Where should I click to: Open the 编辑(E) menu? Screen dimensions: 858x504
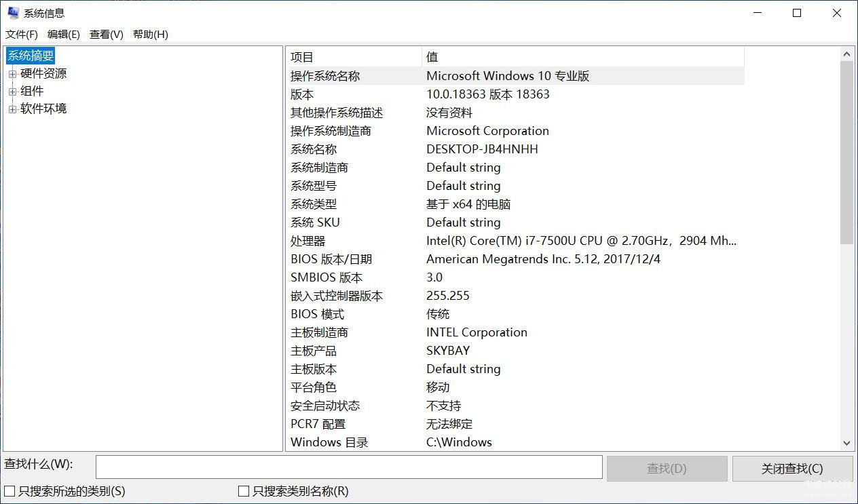[64, 35]
